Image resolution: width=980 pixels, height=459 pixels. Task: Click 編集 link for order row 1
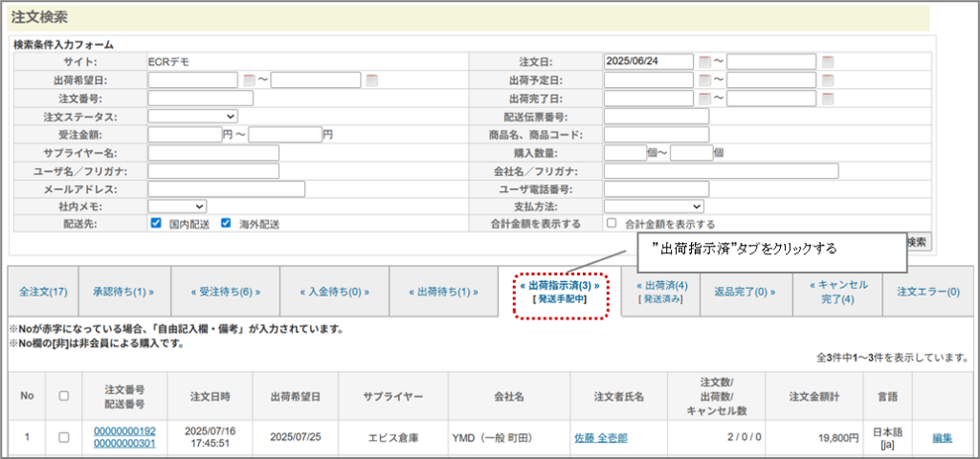click(943, 438)
